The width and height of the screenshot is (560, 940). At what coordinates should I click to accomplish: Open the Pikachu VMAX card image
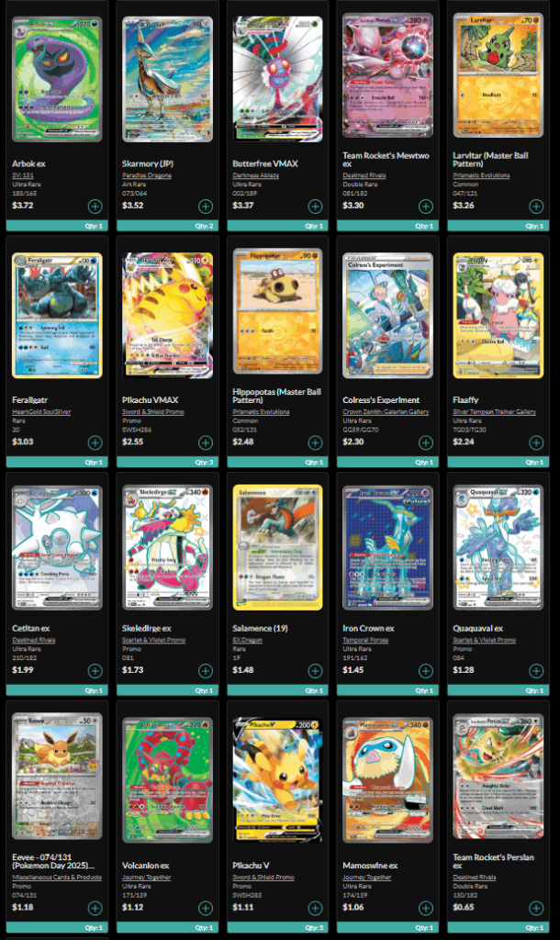coord(167,316)
